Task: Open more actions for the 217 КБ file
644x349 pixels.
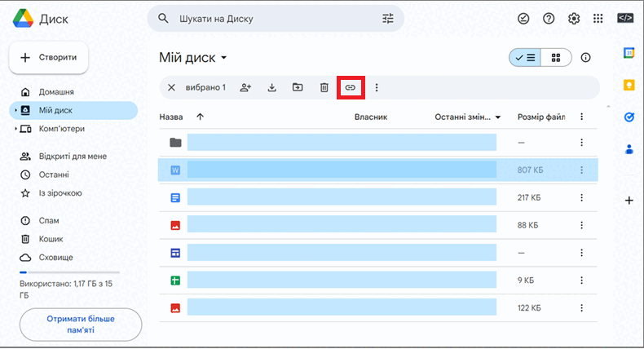Action: pos(581,197)
